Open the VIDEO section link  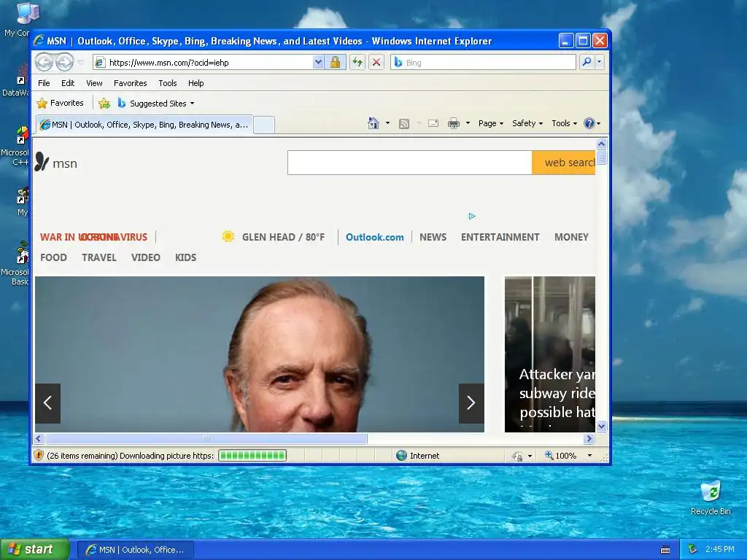pos(145,257)
